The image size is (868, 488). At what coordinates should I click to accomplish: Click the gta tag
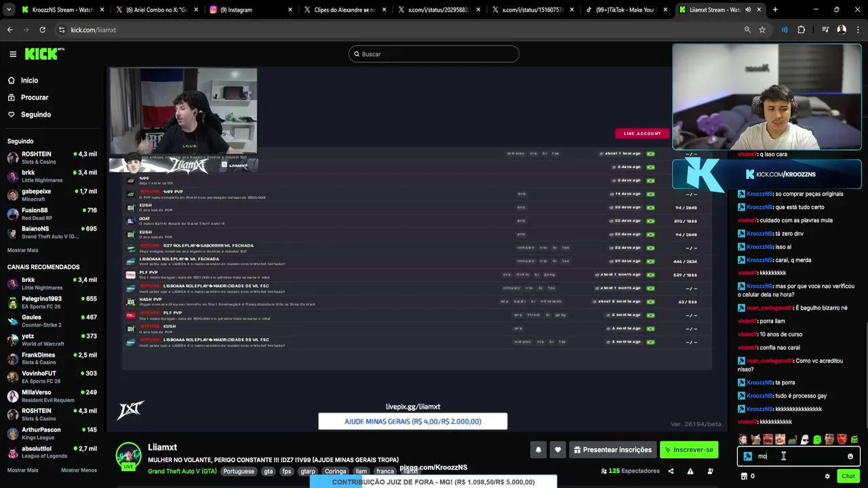269,471
